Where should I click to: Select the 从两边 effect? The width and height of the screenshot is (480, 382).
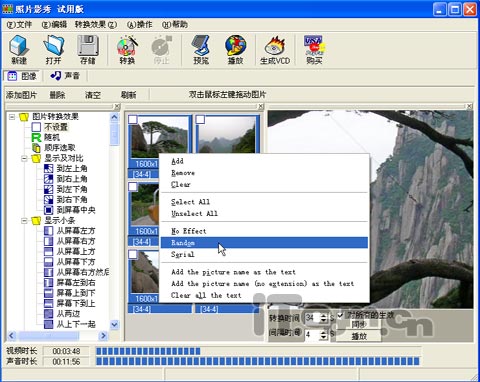49,314
